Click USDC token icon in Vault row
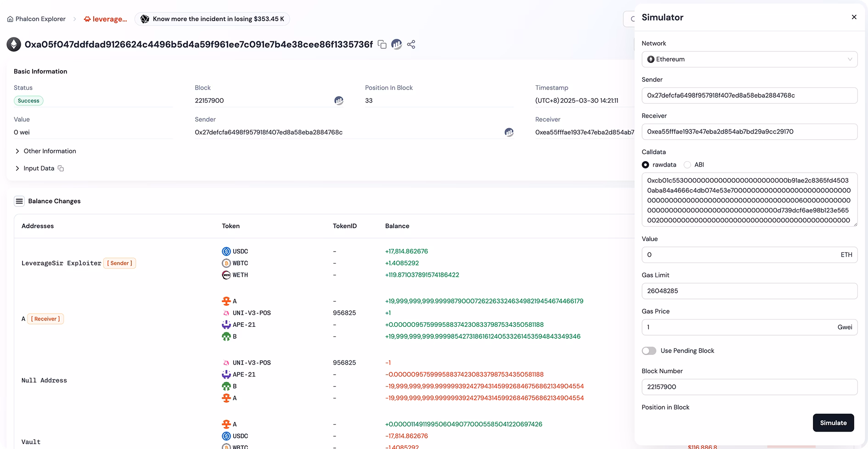 tap(226, 436)
